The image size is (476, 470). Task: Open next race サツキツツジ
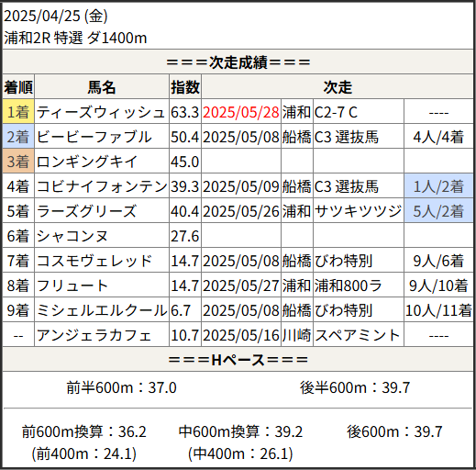click(358, 211)
